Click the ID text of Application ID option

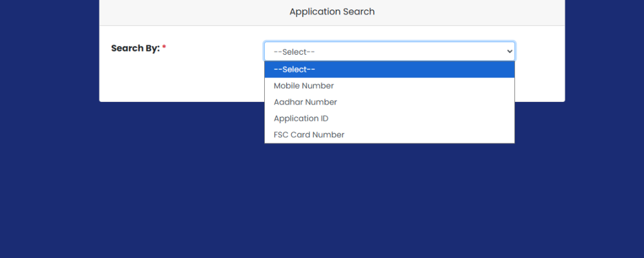(x=323, y=118)
